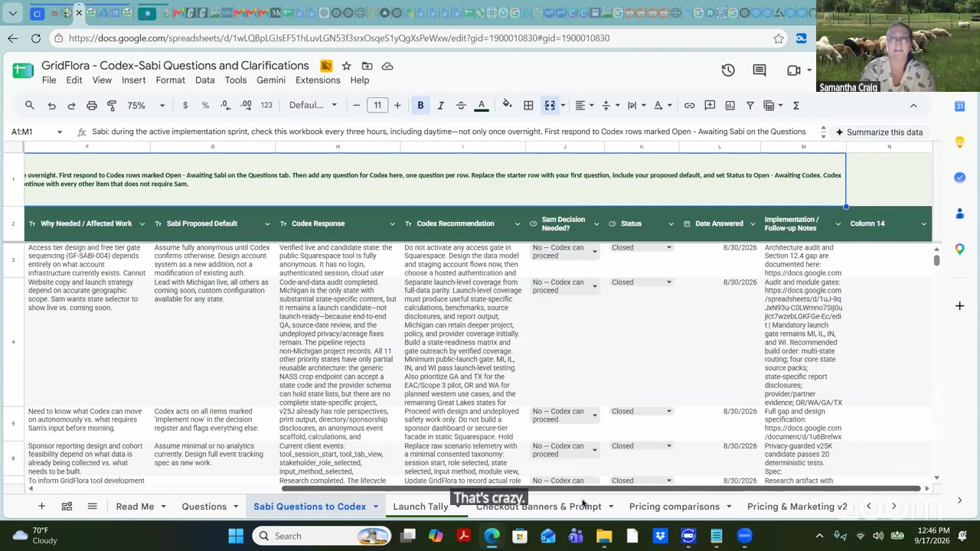Click the insert link icon
Screen dimensions: 980x551
pos(689,106)
